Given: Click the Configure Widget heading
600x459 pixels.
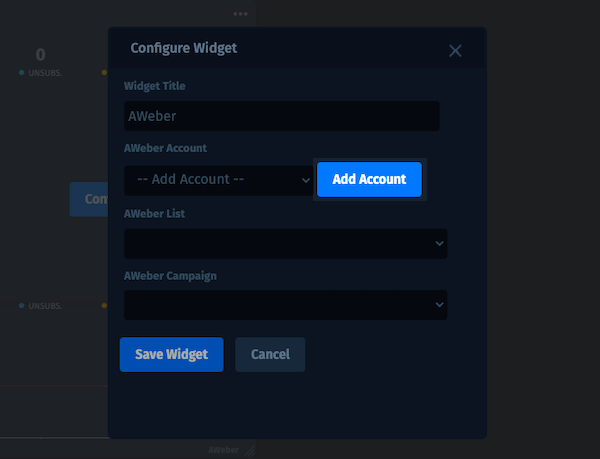Looking at the screenshot, I should (184, 48).
